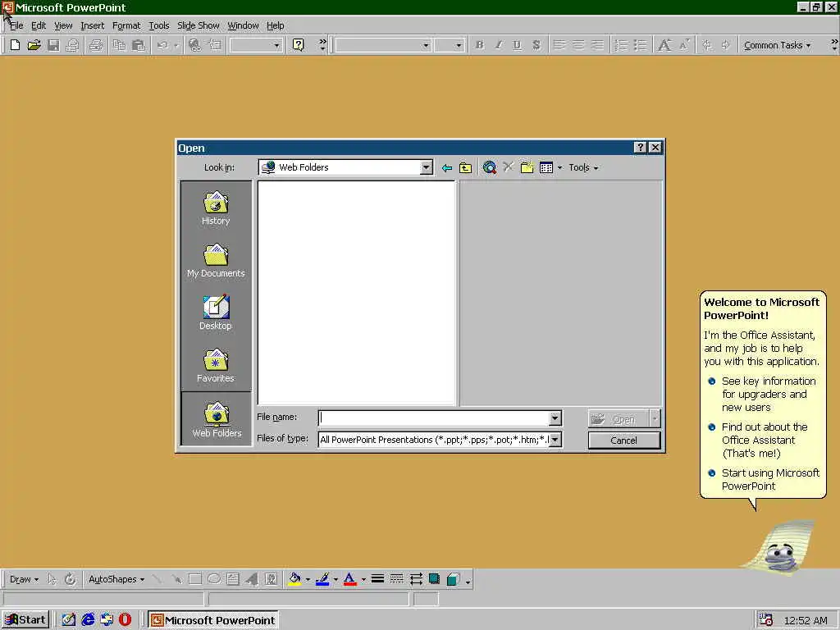Open the Format menu
Viewport: 840px width, 630px height.
pyautogui.click(x=126, y=25)
